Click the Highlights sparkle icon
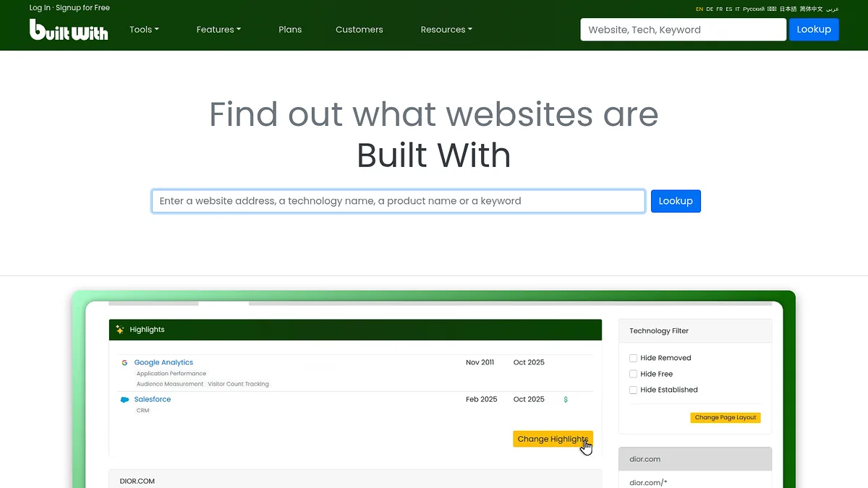Screen dimensions: 868x488 (120, 330)
